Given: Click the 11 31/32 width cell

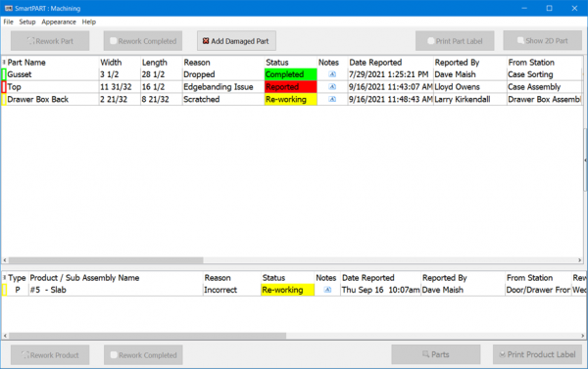Looking at the screenshot, I should [120, 86].
